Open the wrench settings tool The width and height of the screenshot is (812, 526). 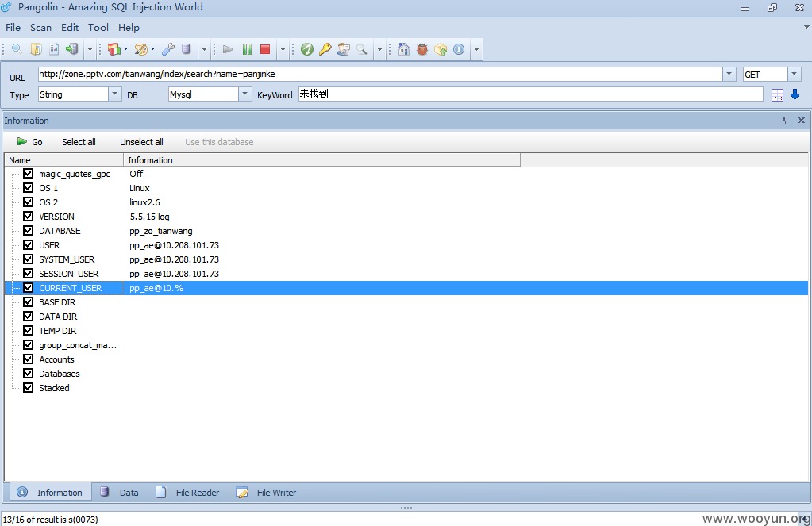point(167,49)
